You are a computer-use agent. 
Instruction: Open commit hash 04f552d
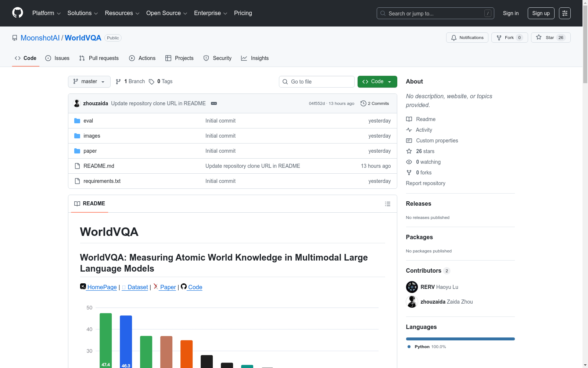pyautogui.click(x=317, y=103)
